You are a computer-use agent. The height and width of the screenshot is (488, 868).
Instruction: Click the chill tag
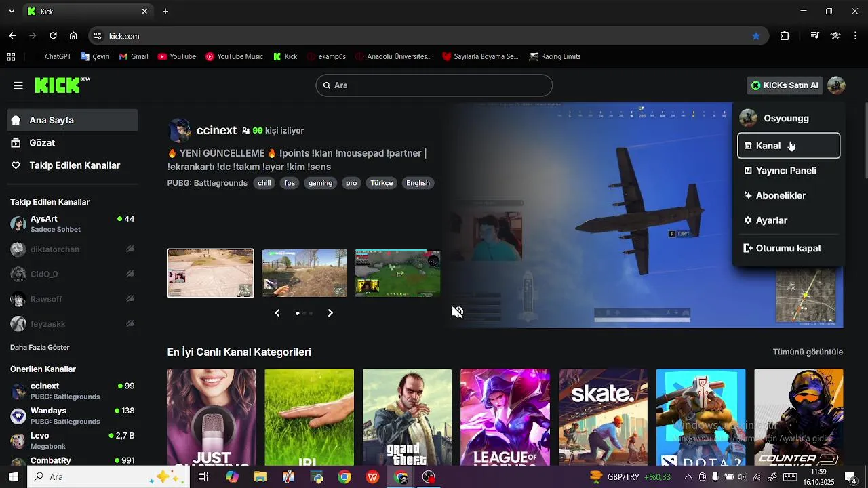(264, 183)
